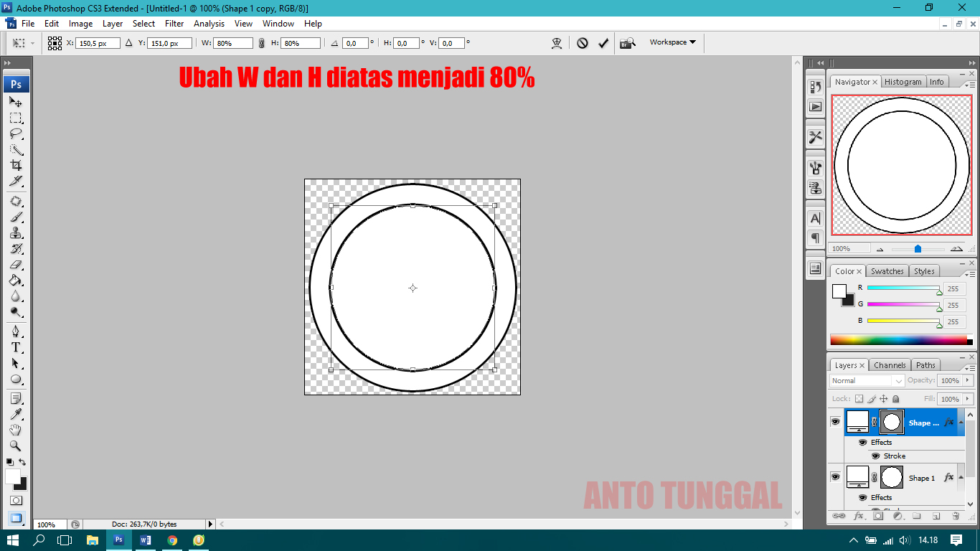
Task: Create a new layer from Layers panel
Action: [x=936, y=516]
